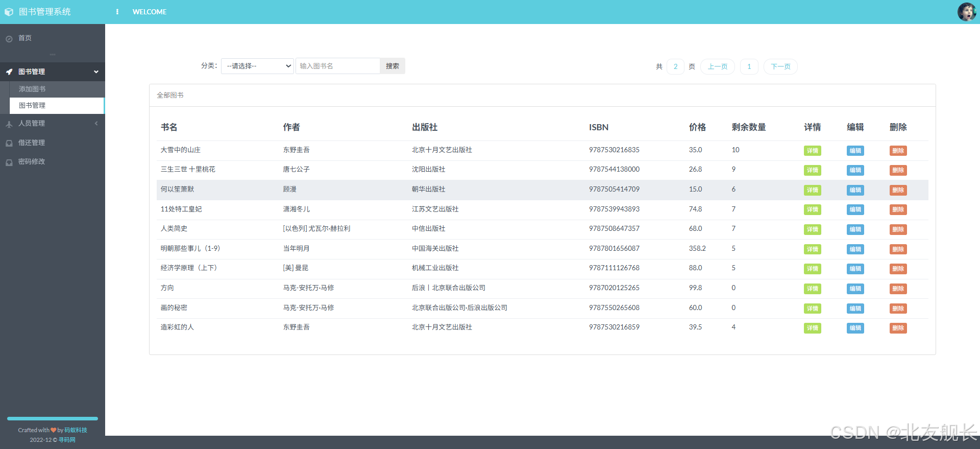Click 删除 for 大雪中的山庄
Viewport: 980px width, 449px height.
898,151
